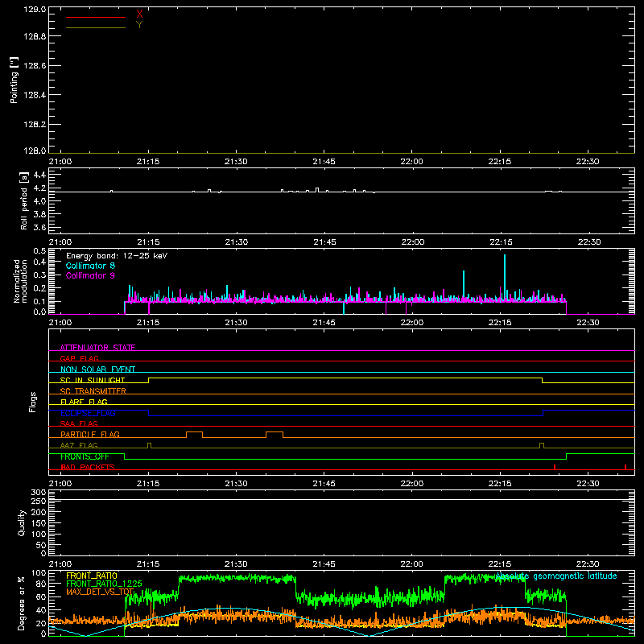Image resolution: width=644 pixels, height=644 pixels.
Task: Click the Y legend label in Pointing panel
Action: click(139, 25)
